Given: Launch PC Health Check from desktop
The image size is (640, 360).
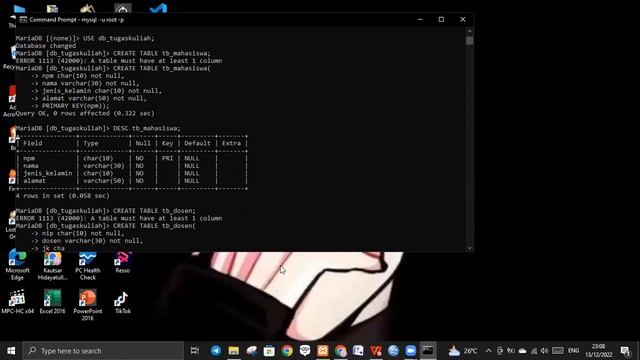Looking at the screenshot, I should point(87,265).
